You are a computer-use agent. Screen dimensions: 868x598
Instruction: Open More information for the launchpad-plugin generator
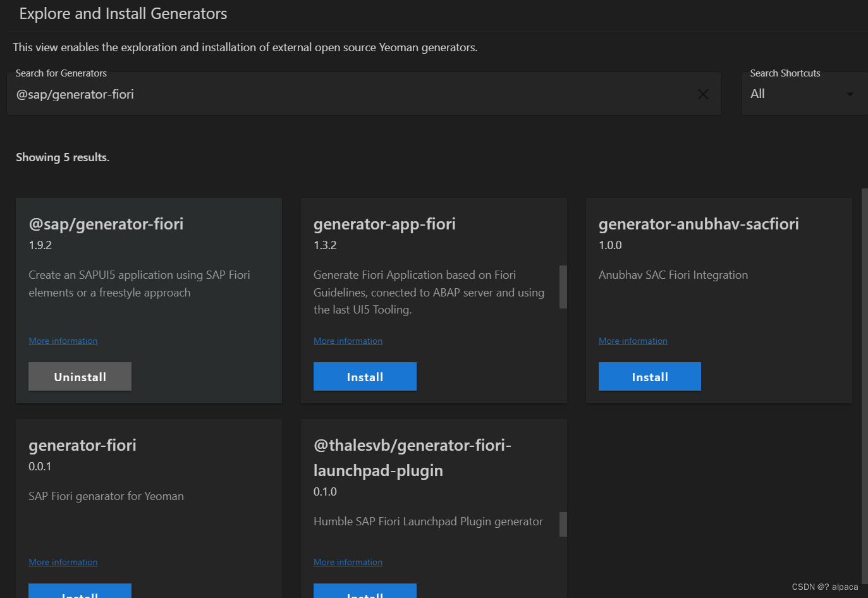pos(348,562)
